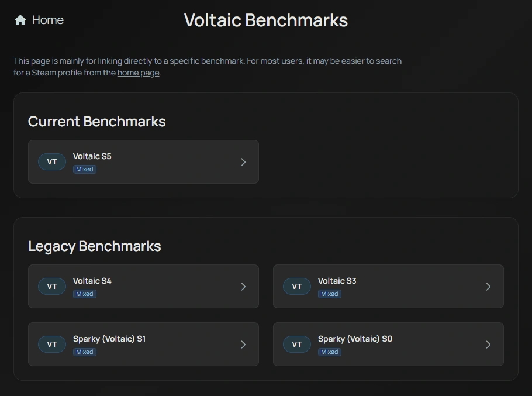Click the chevron on Sparky (Voltaic) S1
The width and height of the screenshot is (532, 396).
pos(244,345)
